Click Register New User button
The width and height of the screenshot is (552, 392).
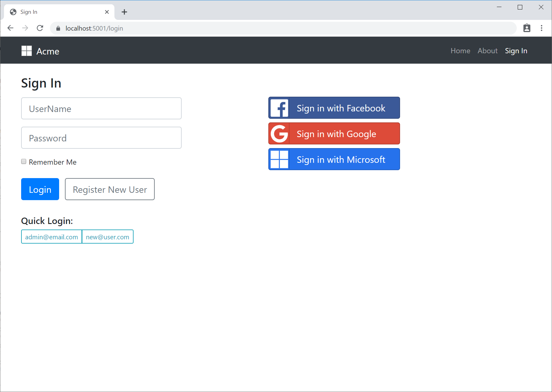tap(110, 189)
